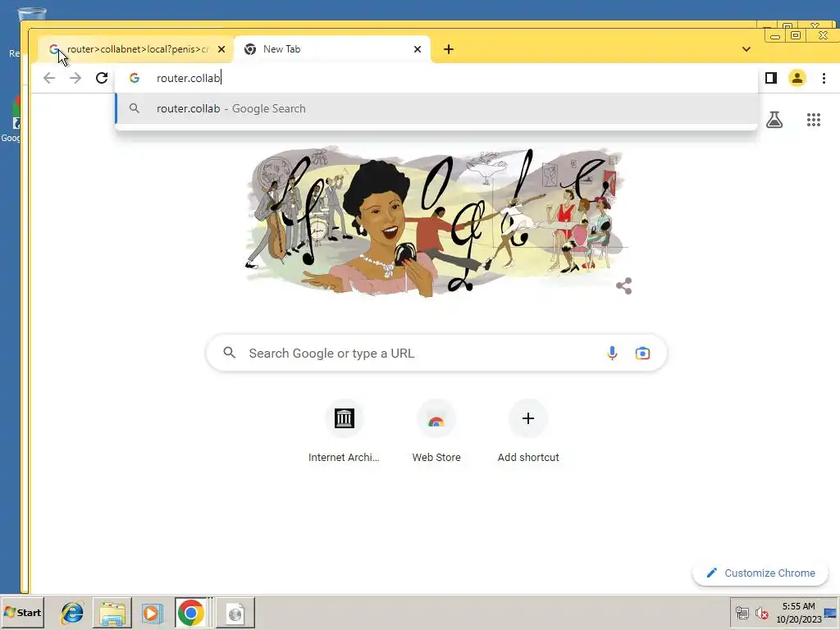Open the Chrome three-dot menu
840x630 pixels.
[824, 78]
